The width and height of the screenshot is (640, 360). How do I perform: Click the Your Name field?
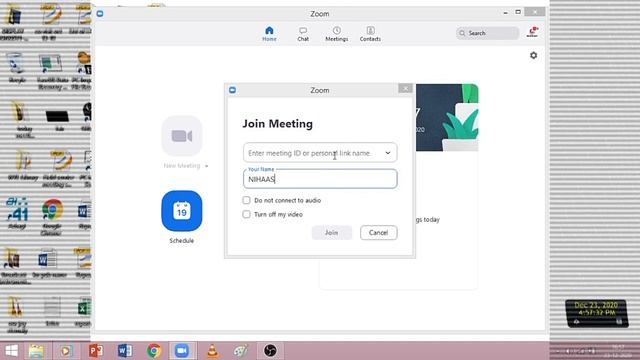(320, 179)
